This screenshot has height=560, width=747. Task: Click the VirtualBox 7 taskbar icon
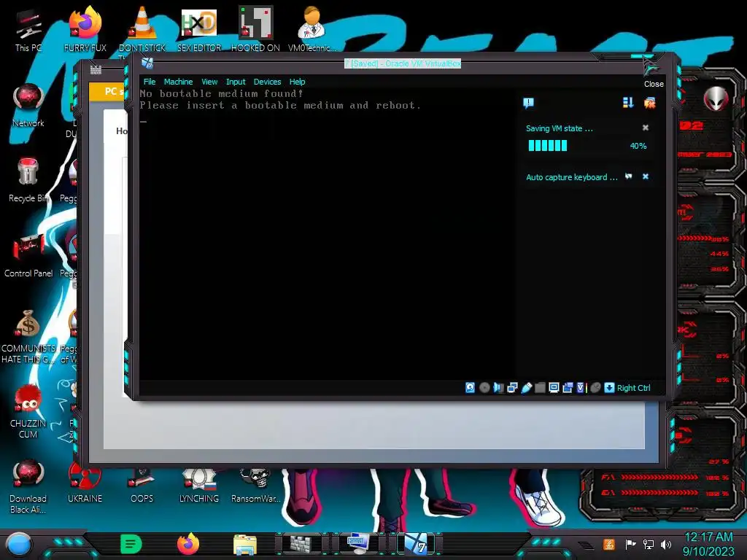(x=415, y=544)
